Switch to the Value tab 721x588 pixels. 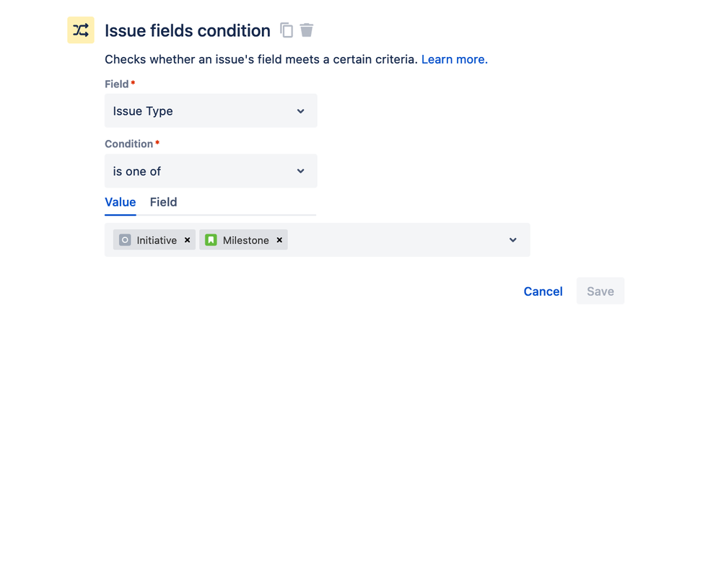(121, 202)
